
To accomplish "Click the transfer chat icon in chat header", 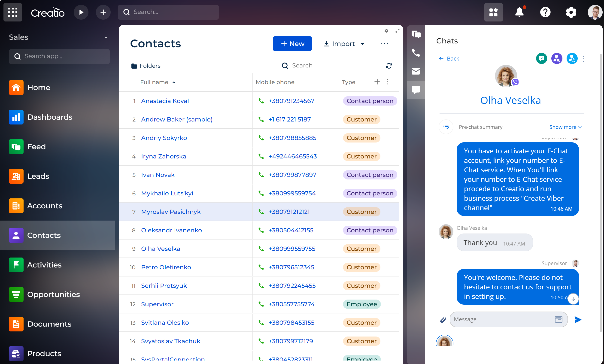I will (x=572, y=58).
